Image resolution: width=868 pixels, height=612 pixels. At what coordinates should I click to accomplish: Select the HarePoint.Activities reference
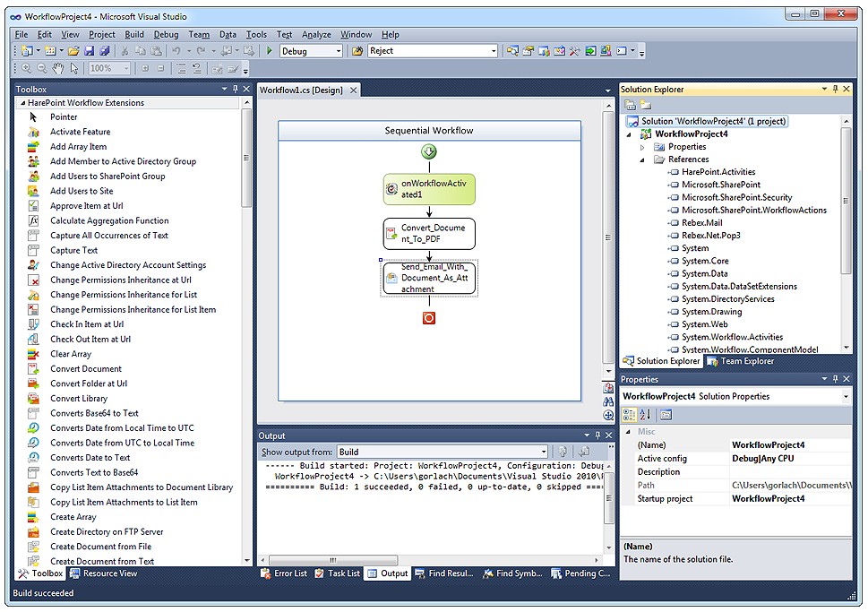pyautogui.click(x=718, y=172)
